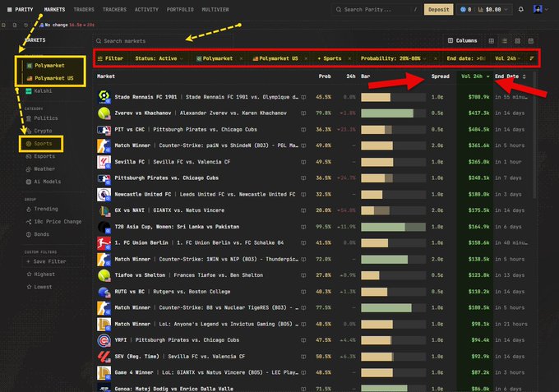This screenshot has height=392, width=559.
Task: Open the MULTIVIEW tab
Action: 215,10
